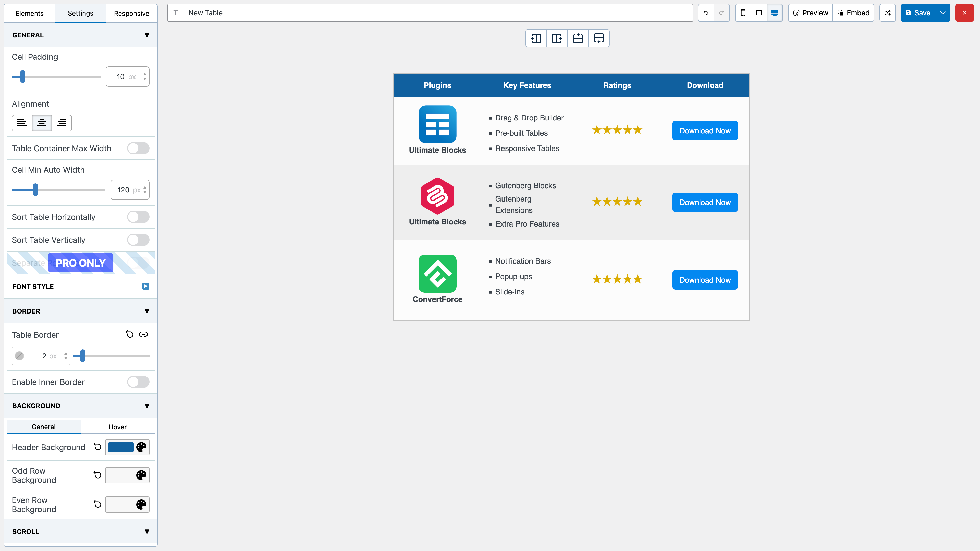Image resolution: width=980 pixels, height=551 pixels.
Task: Open the Hover background tab
Action: point(117,427)
